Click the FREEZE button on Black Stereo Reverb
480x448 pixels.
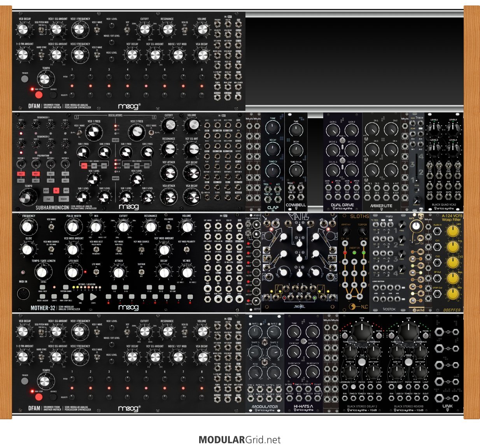click(x=408, y=362)
